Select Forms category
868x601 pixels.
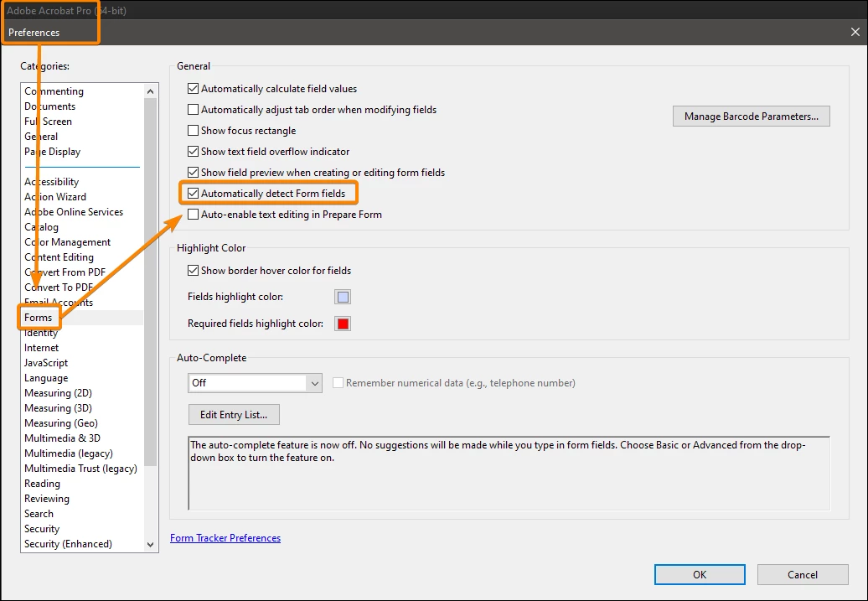(39, 318)
